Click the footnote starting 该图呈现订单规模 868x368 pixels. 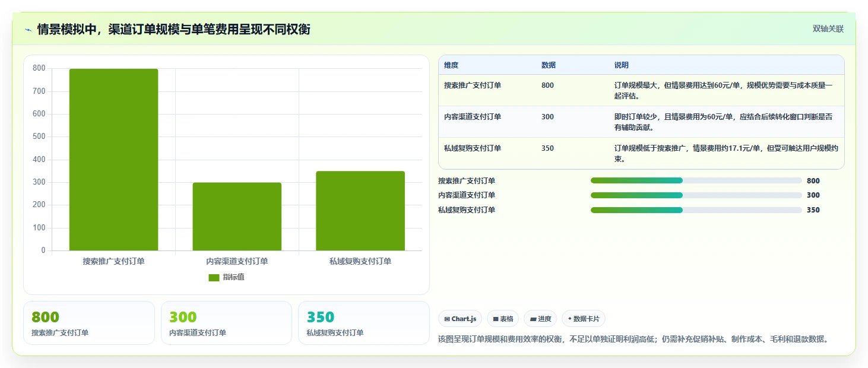point(633,340)
